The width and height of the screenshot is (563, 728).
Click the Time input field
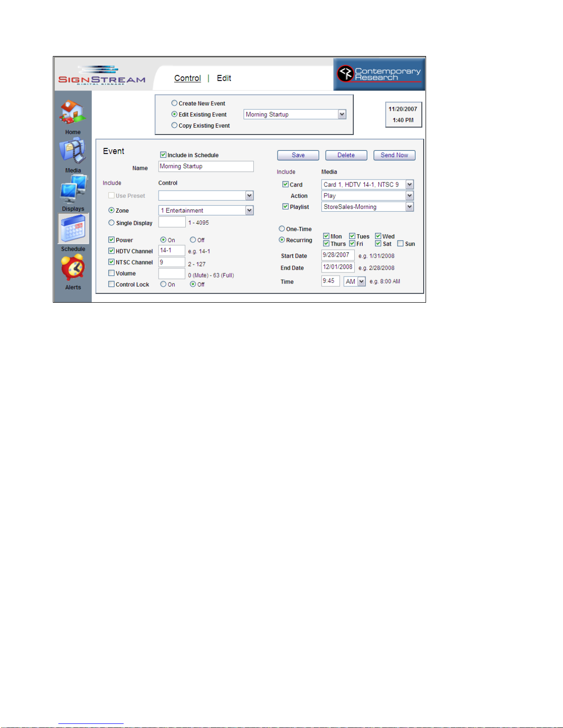[330, 281]
